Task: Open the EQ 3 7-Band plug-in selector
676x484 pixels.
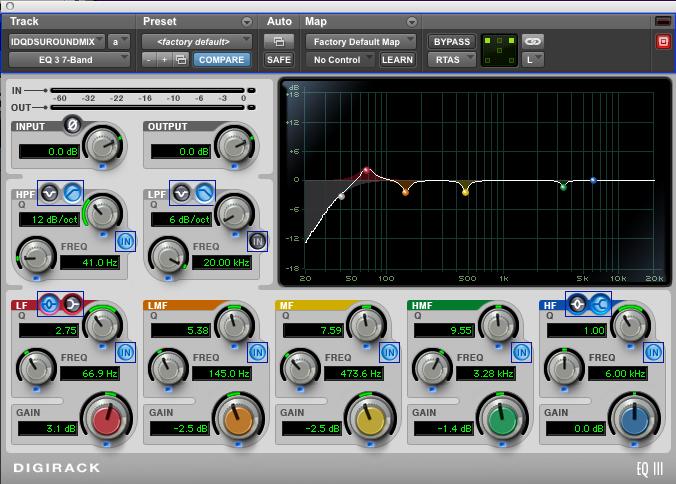Action: point(69,59)
